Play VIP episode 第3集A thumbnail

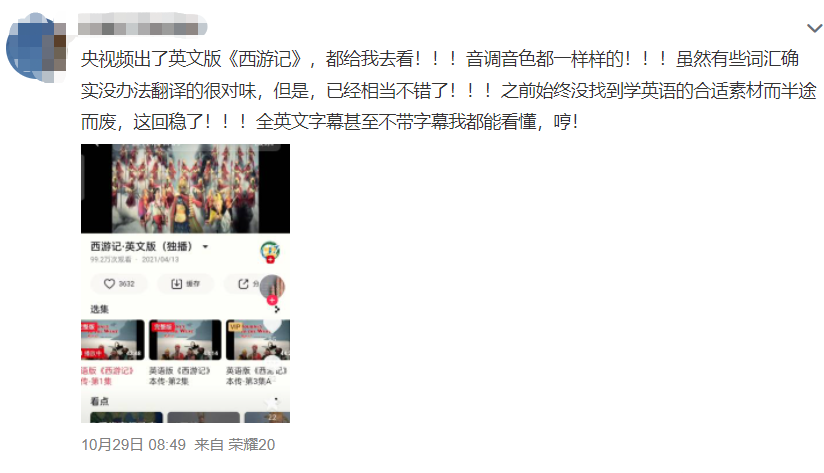pos(258,340)
